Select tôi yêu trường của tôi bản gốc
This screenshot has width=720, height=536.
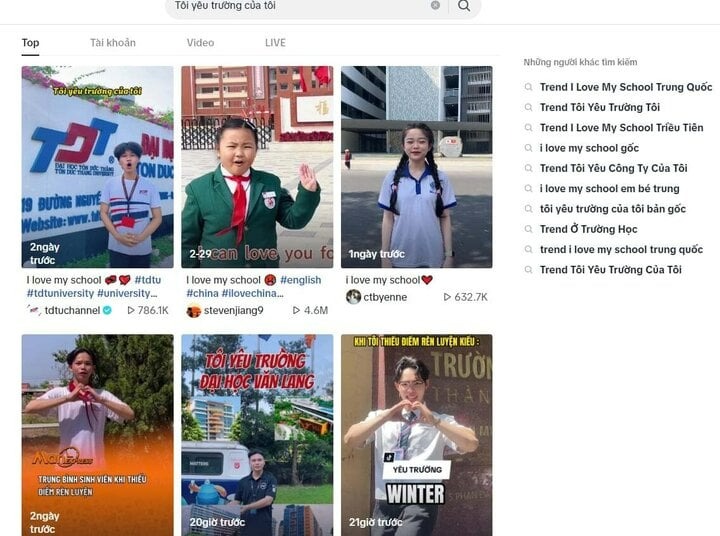point(613,209)
